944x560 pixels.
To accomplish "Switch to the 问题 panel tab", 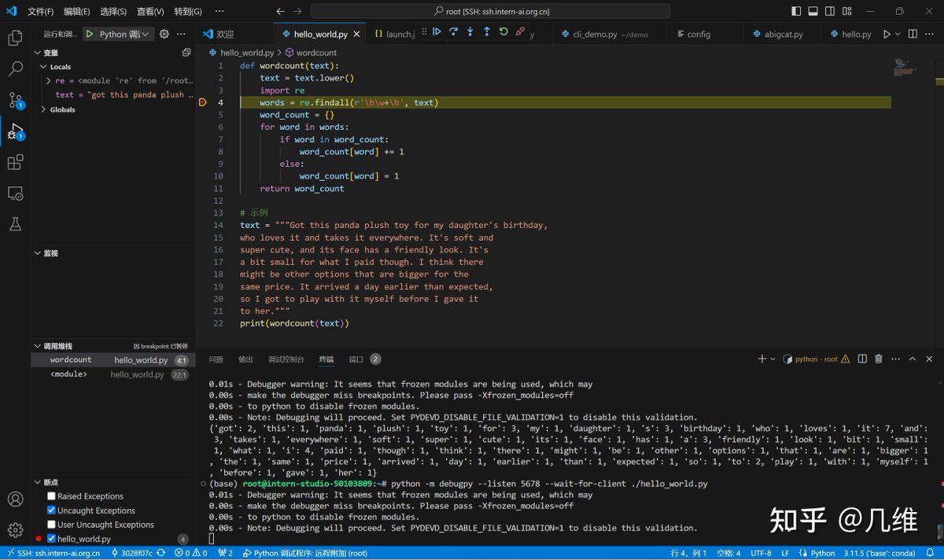I will pyautogui.click(x=216, y=359).
